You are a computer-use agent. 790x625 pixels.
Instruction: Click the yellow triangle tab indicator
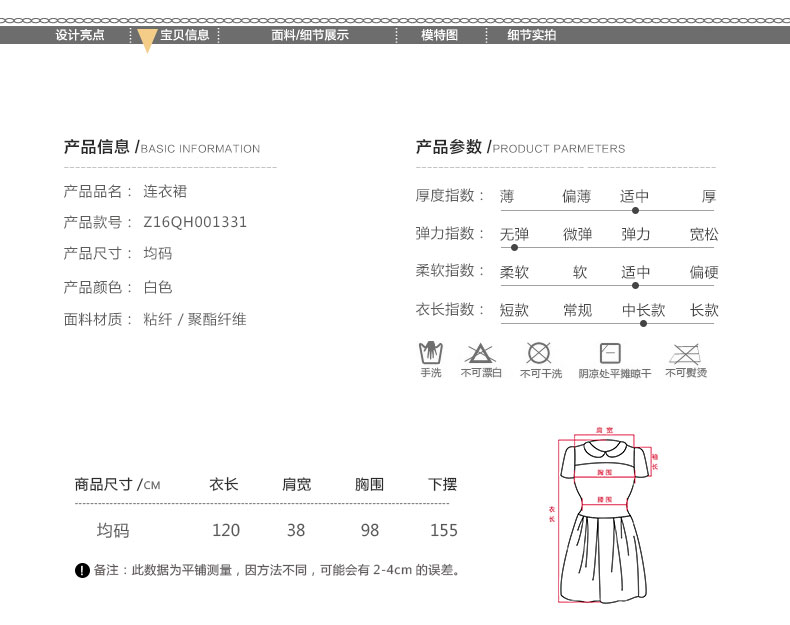point(147,41)
